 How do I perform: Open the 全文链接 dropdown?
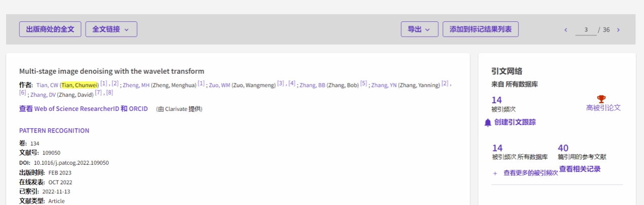[111, 29]
